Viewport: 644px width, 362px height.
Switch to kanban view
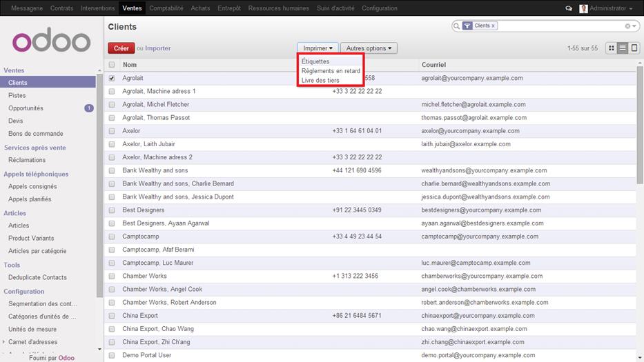[611, 48]
